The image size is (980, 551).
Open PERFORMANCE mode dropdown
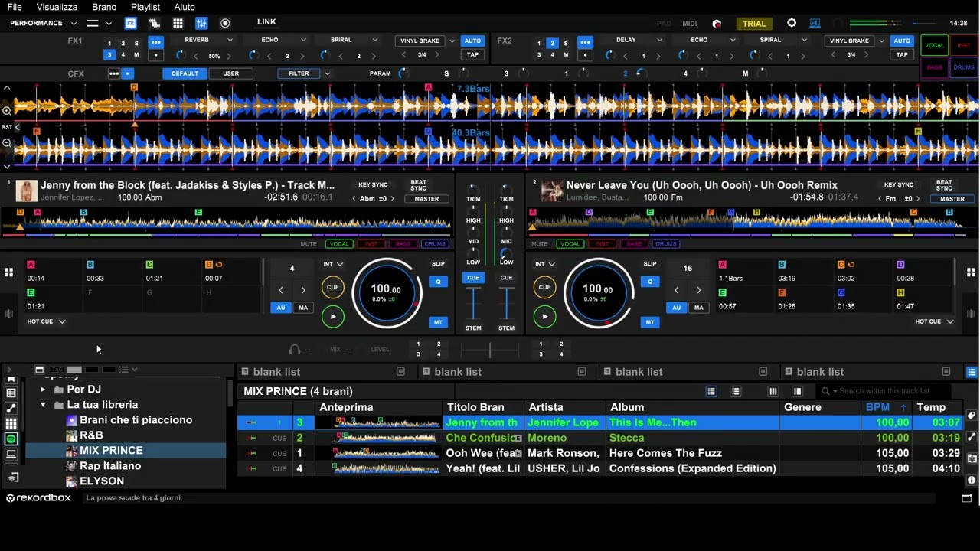click(74, 24)
